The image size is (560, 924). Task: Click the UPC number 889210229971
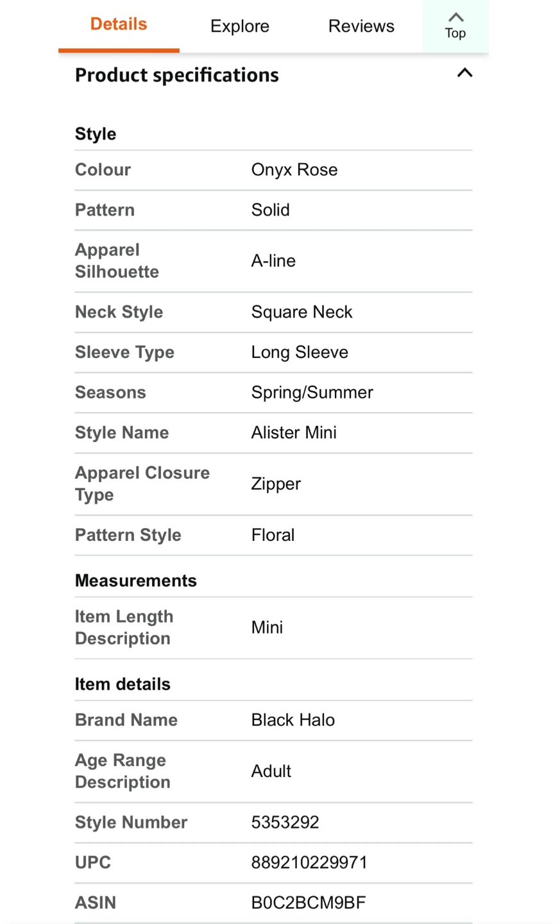click(x=309, y=862)
